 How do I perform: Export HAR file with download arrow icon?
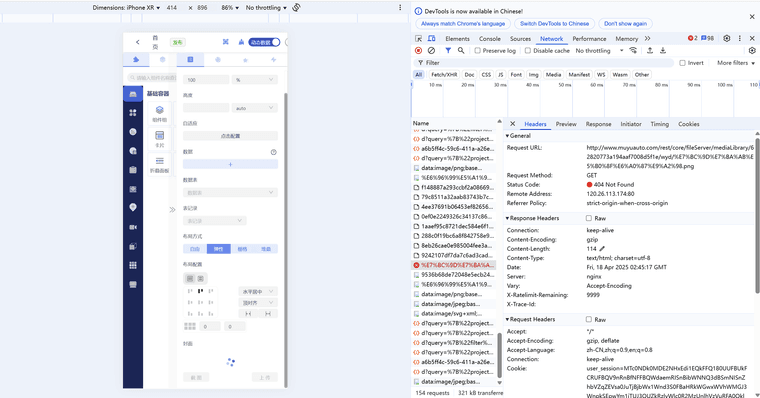click(663, 50)
